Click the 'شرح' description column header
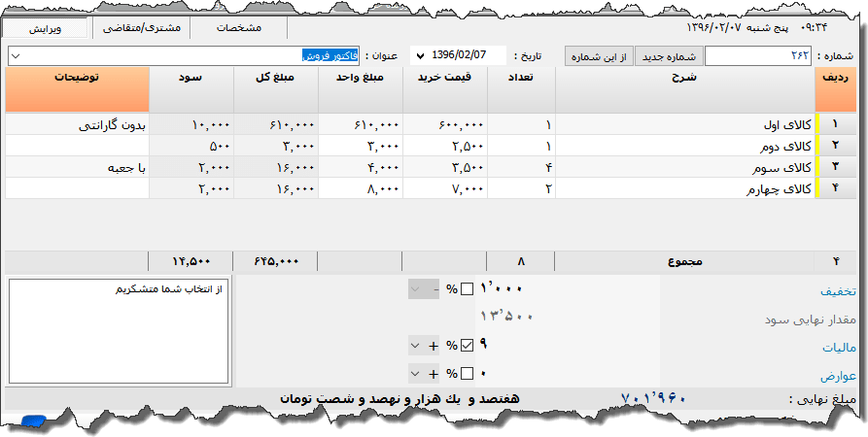Screen dimensions: 868x437 pyautogui.click(x=687, y=89)
